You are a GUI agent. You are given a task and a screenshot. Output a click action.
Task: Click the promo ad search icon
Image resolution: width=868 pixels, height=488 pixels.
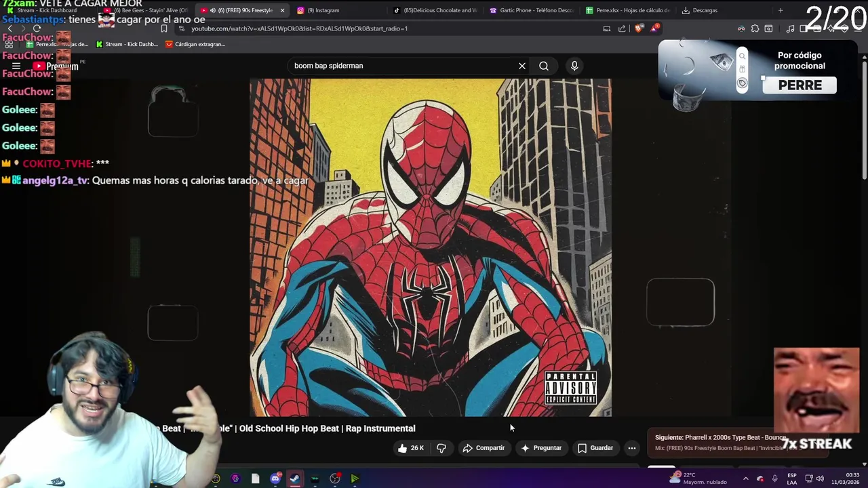(742, 56)
